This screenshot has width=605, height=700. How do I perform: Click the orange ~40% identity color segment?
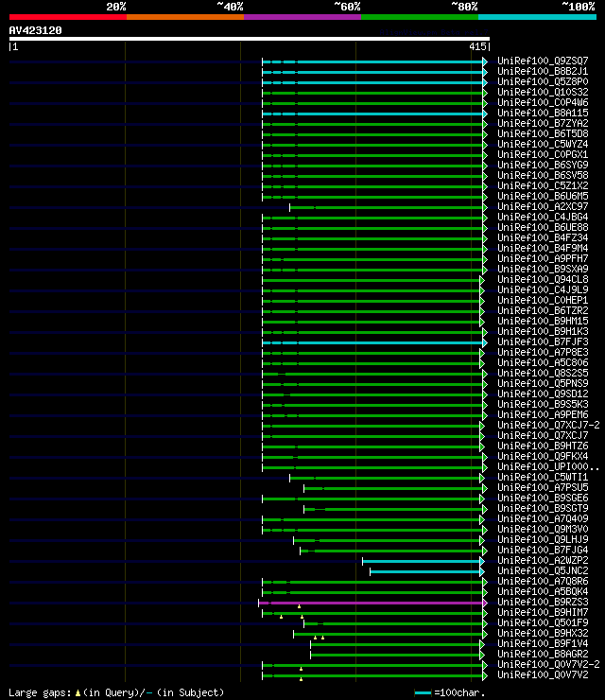[185, 17]
